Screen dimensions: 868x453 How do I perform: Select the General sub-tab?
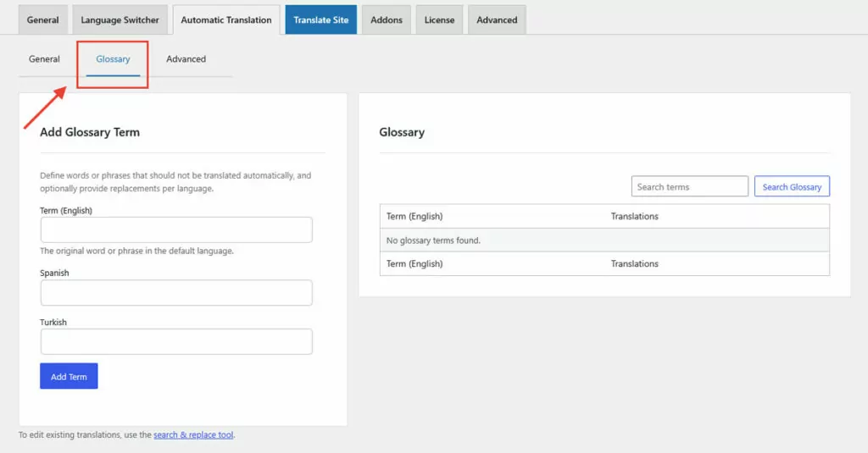(44, 58)
